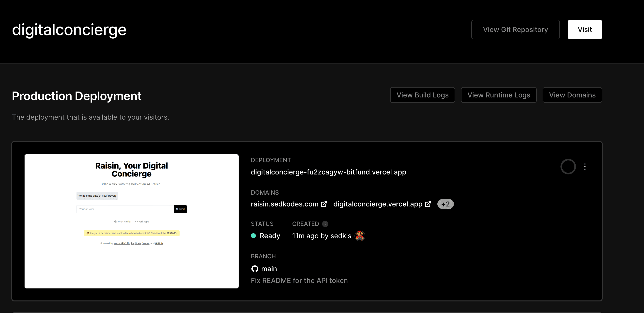This screenshot has width=644, height=313.
Task: Click the README link in the preview banner
Action: pyautogui.click(x=171, y=233)
